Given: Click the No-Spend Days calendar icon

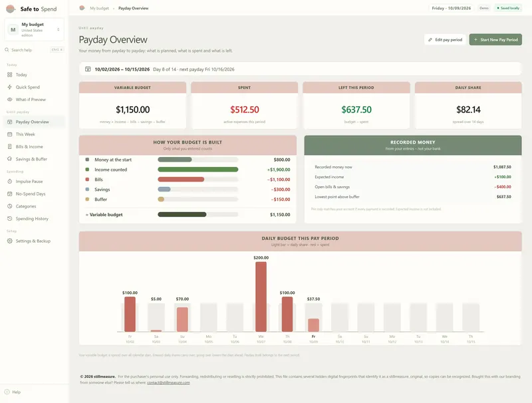Looking at the screenshot, I should coord(9,194).
